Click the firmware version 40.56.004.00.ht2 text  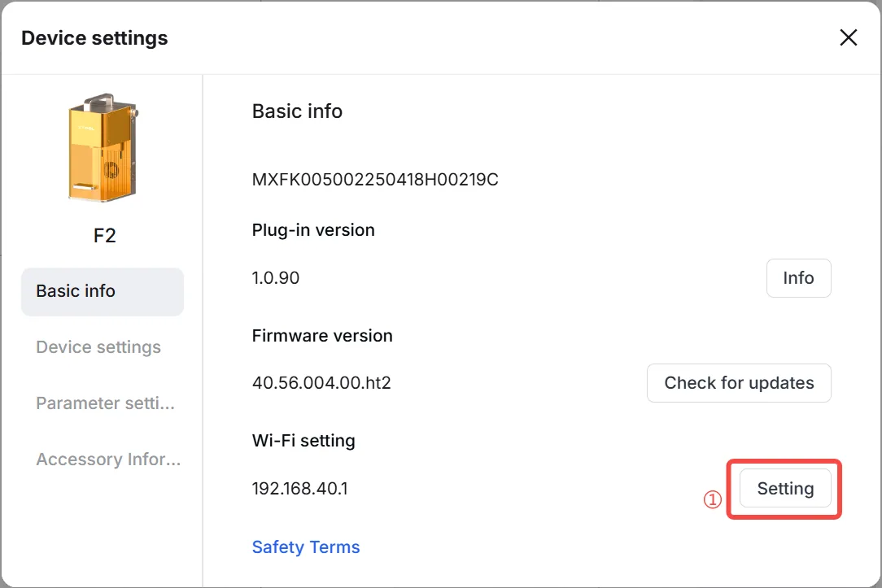click(321, 383)
